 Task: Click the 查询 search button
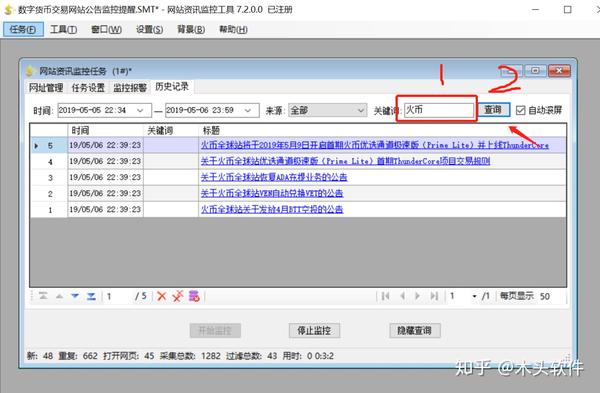[493, 110]
